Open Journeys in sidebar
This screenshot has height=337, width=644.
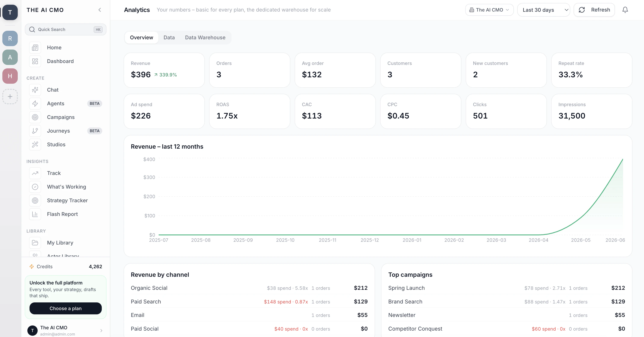(59, 131)
